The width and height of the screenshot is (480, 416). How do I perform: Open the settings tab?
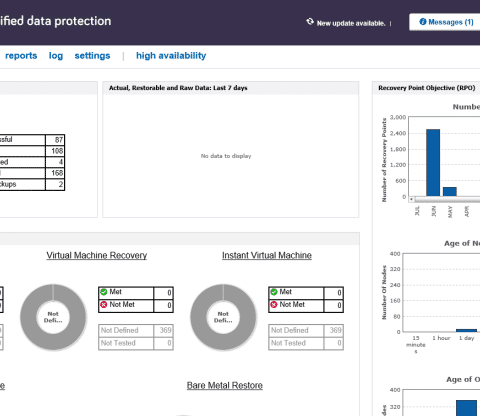click(92, 56)
